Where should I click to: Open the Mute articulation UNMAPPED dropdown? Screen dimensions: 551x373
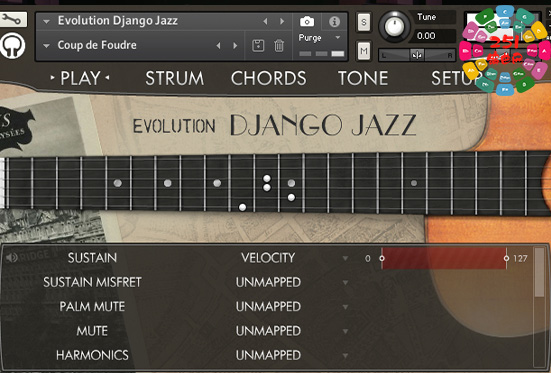pos(345,331)
